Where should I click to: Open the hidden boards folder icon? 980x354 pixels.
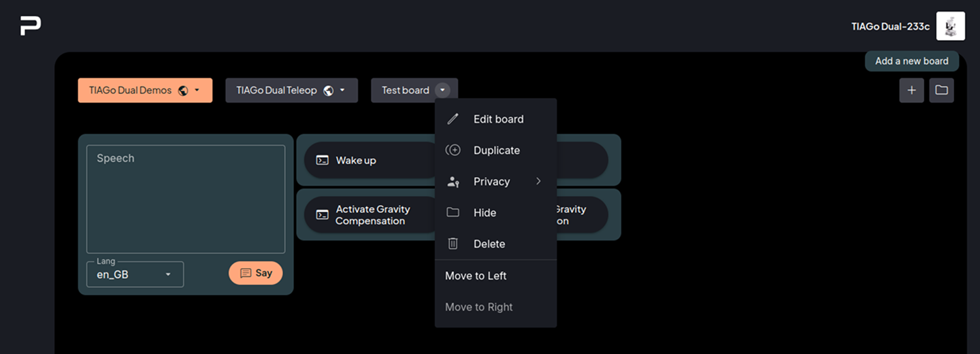(941, 90)
